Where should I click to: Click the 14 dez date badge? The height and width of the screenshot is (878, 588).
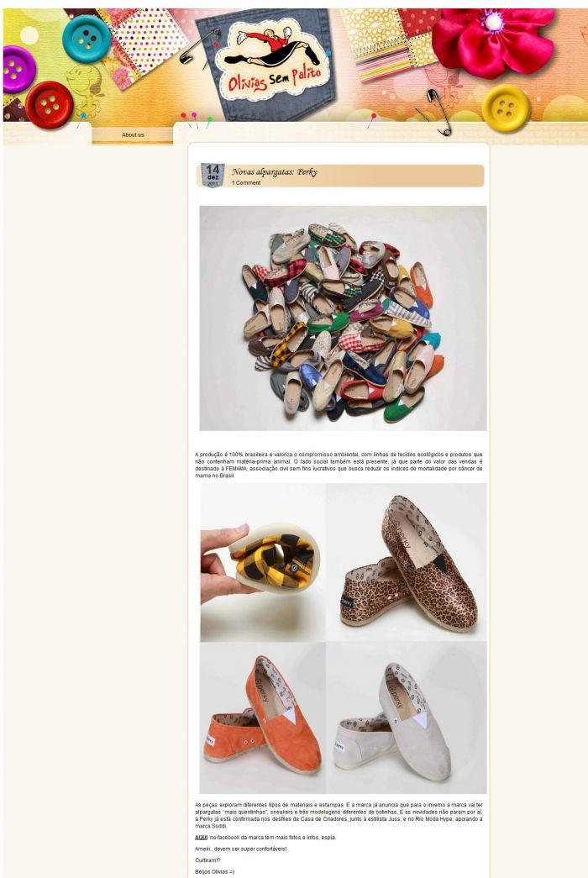[213, 176]
